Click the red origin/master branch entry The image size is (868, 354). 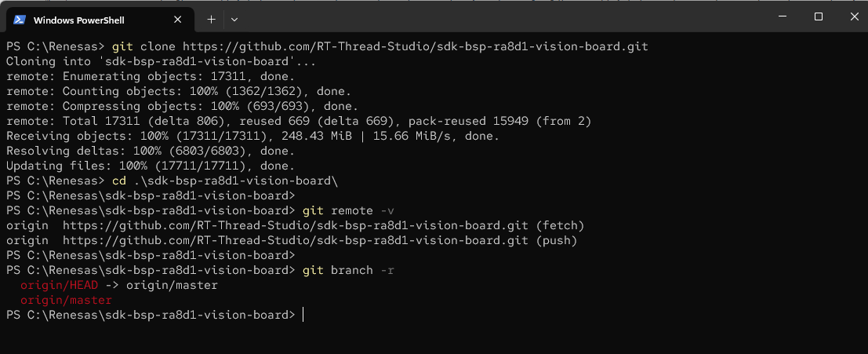coord(66,300)
